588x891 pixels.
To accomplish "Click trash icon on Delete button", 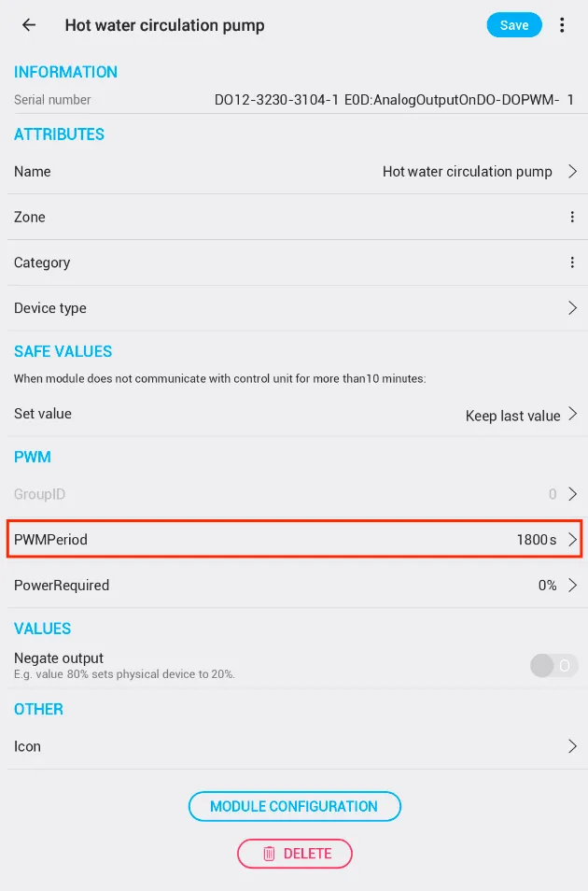I will click(x=269, y=854).
